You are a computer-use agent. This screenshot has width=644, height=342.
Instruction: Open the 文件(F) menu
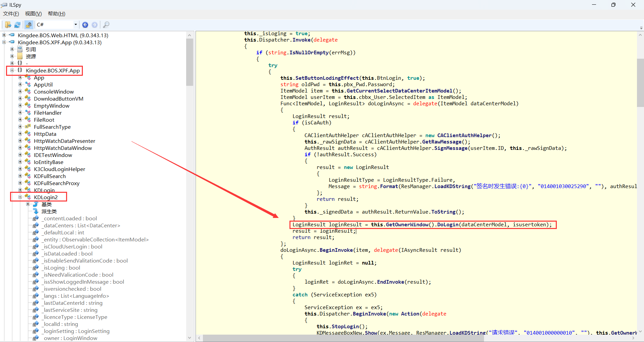point(11,14)
